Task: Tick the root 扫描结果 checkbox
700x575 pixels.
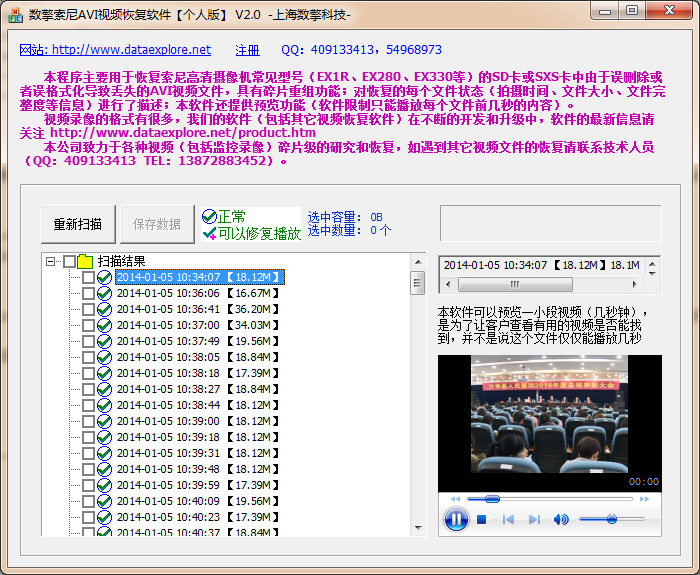Action: [69, 261]
